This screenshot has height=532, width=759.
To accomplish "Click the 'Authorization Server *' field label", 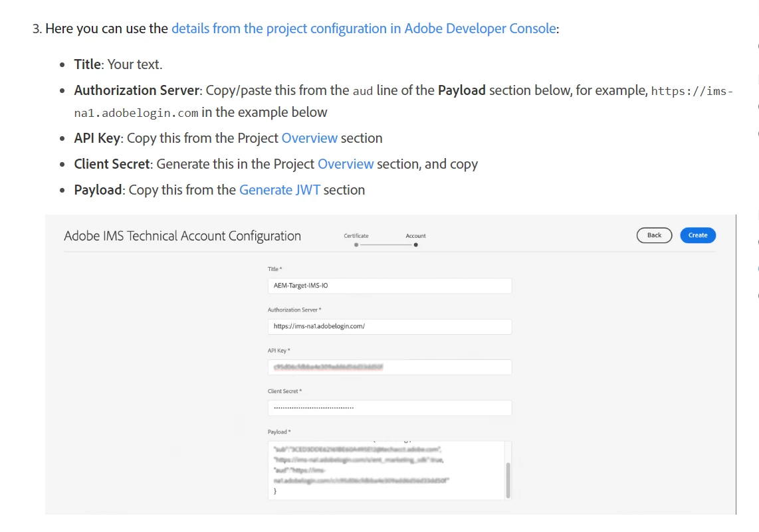I will [294, 310].
